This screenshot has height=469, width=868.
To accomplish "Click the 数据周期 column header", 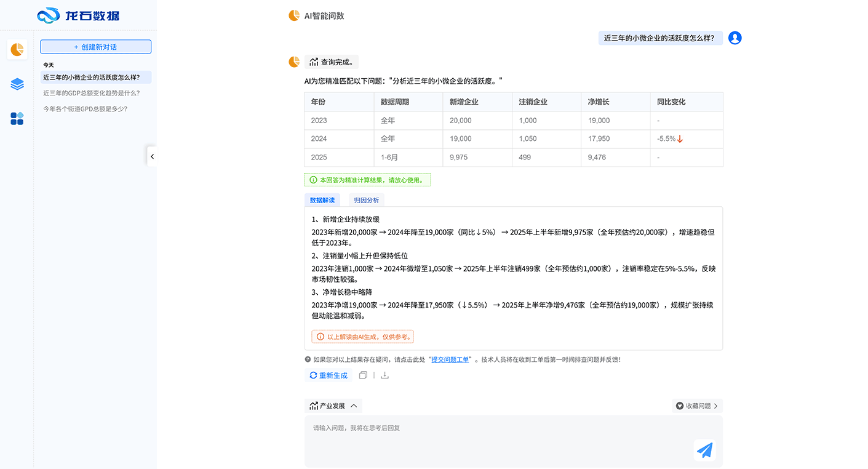I will (408, 102).
